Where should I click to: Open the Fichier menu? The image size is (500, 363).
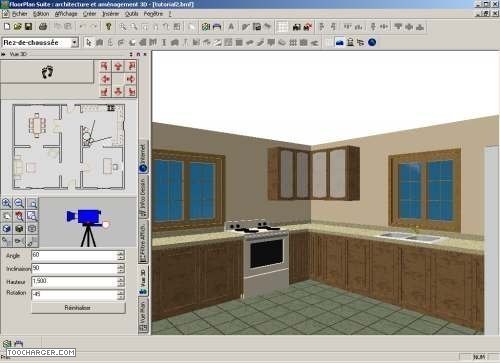(19, 14)
